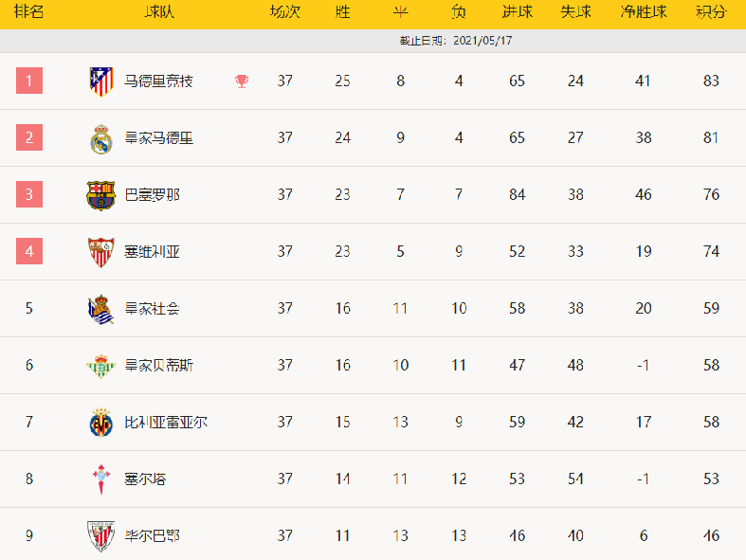Click the Real Betis club crest
Viewport: 746px width, 560px height.
[100, 366]
